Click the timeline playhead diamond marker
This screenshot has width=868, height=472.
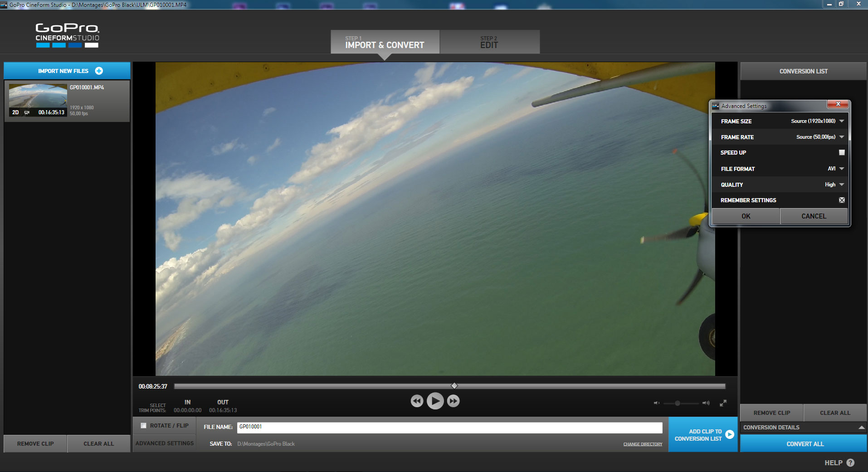tap(454, 386)
